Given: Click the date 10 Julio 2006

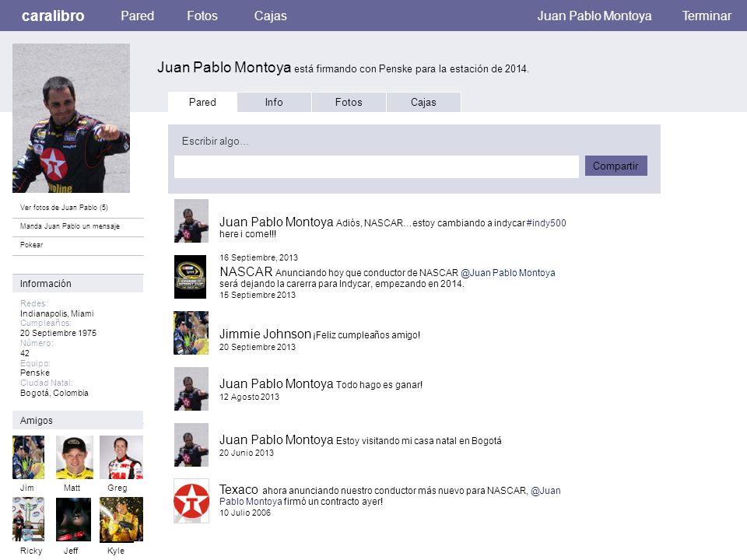Looking at the screenshot, I should [x=245, y=513].
